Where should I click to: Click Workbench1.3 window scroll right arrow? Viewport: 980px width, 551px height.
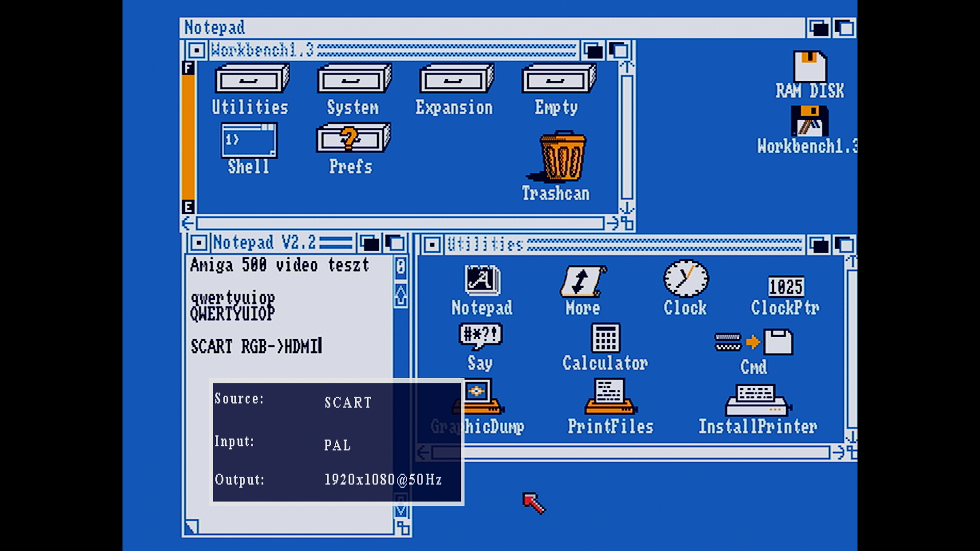point(612,223)
